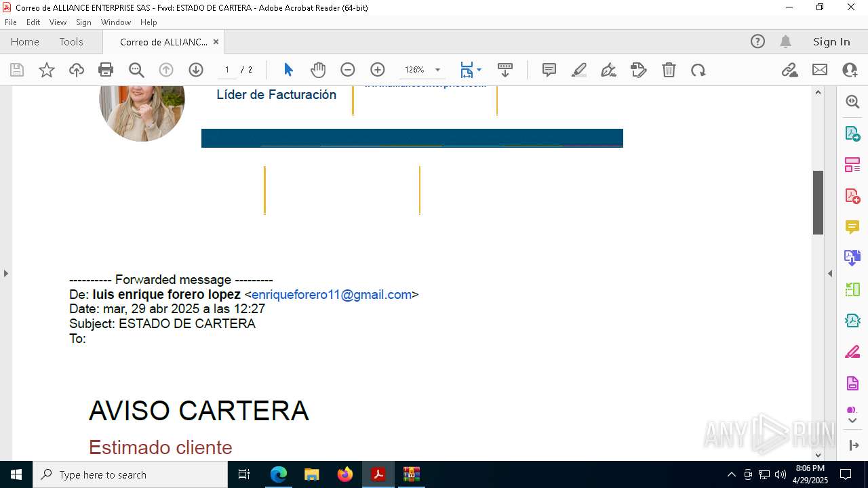Open the help question mark icon
The image size is (868, 488).
pos(757,41)
